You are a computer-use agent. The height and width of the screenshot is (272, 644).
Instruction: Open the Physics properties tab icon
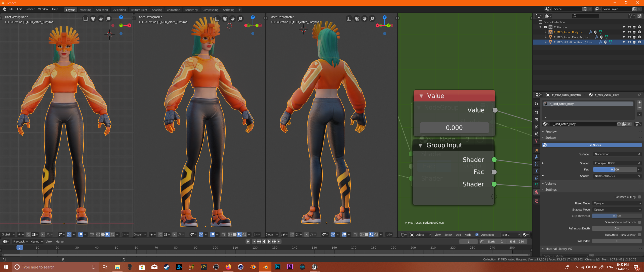537,171
